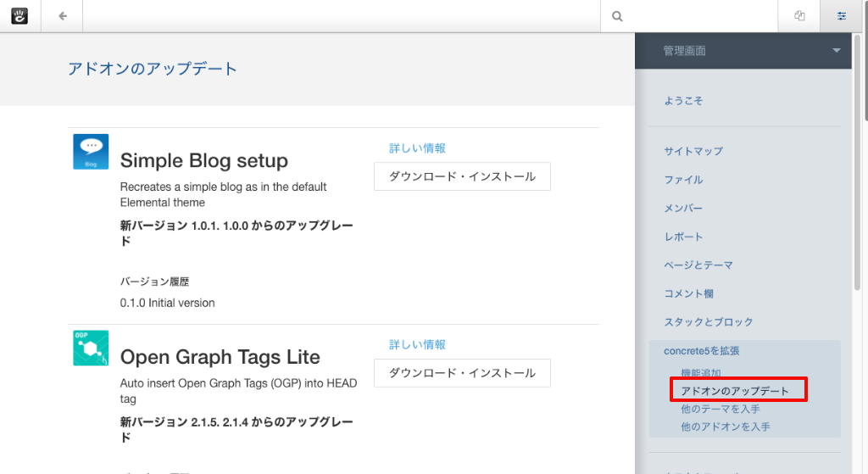This screenshot has height=474, width=868.
Task: Install Open Graph Tags Lite update
Action: point(462,373)
